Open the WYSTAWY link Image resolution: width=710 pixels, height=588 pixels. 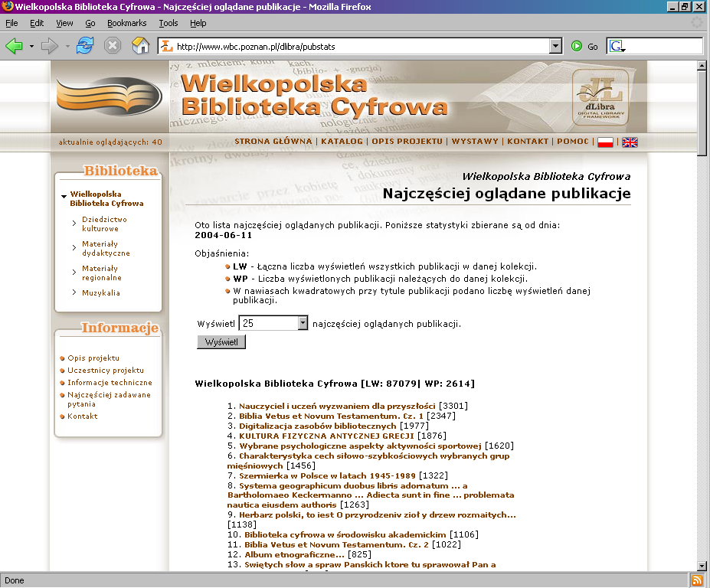tap(475, 141)
